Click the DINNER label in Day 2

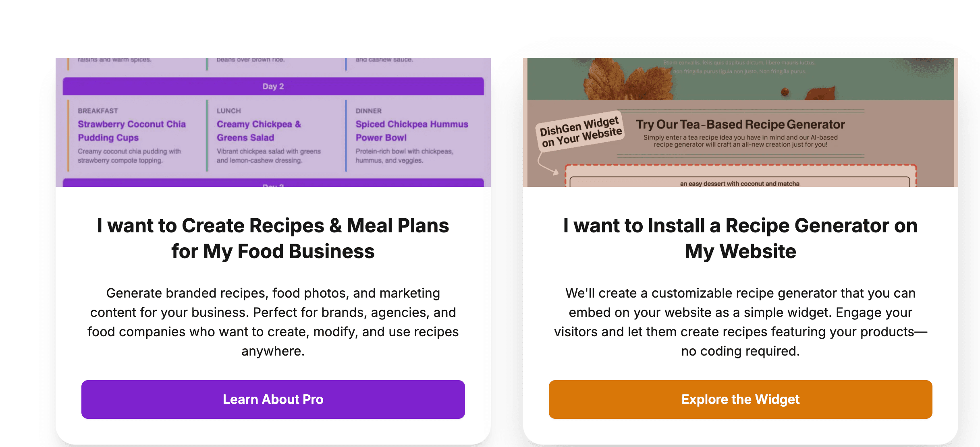coord(369,111)
